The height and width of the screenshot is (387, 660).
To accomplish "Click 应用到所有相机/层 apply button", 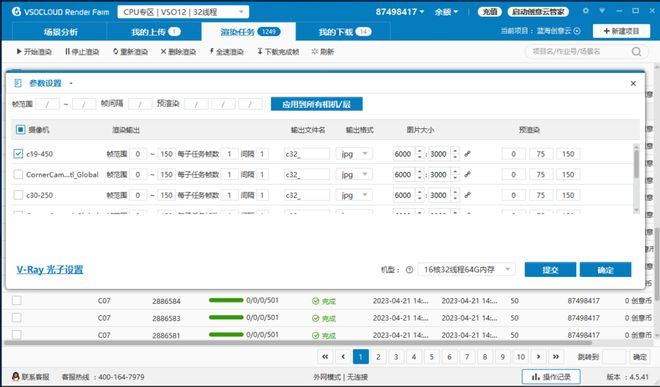I will 317,104.
